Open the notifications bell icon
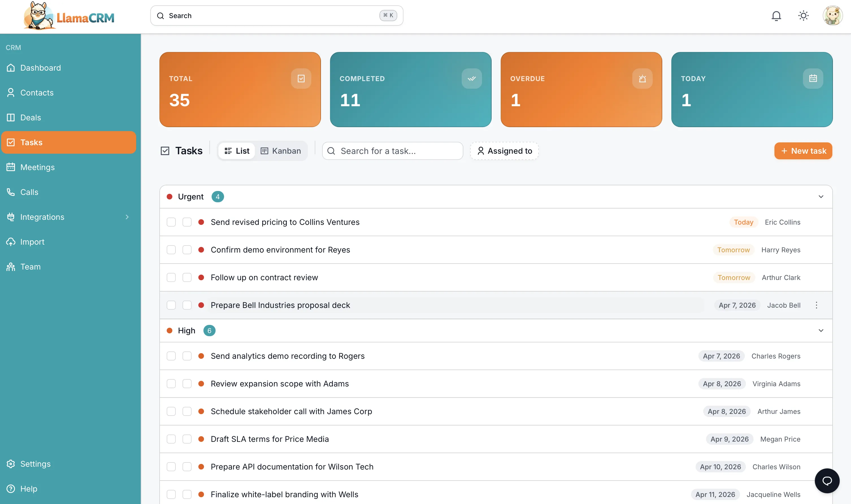The height and width of the screenshot is (504, 851). 776,16
